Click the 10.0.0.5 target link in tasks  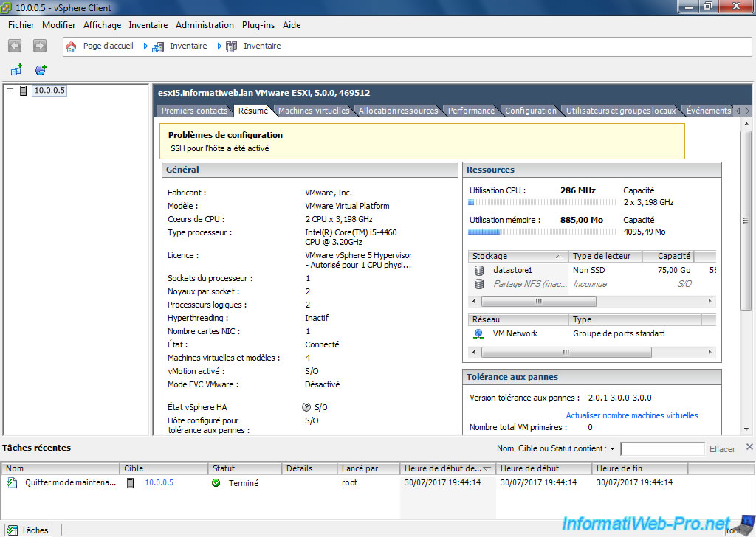point(159,483)
